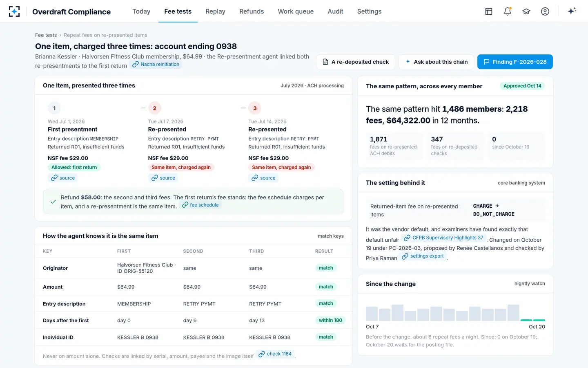Click match badge in Originator row
Viewport: 588px width, 368px height.
coord(326,268)
